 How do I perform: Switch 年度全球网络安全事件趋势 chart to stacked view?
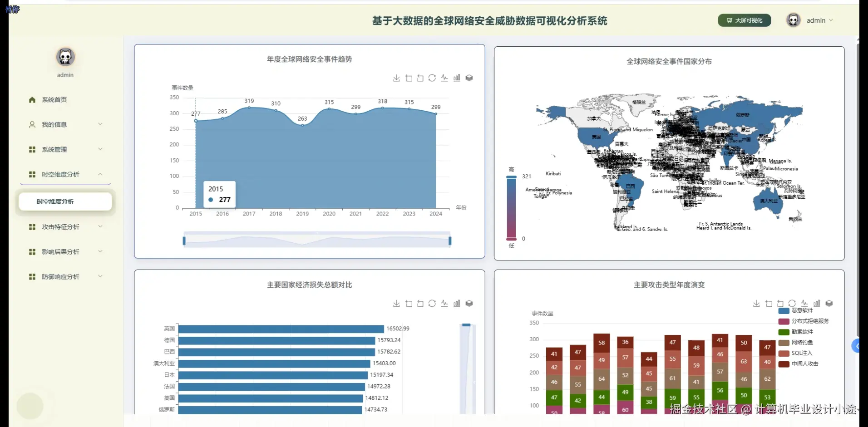pos(469,78)
